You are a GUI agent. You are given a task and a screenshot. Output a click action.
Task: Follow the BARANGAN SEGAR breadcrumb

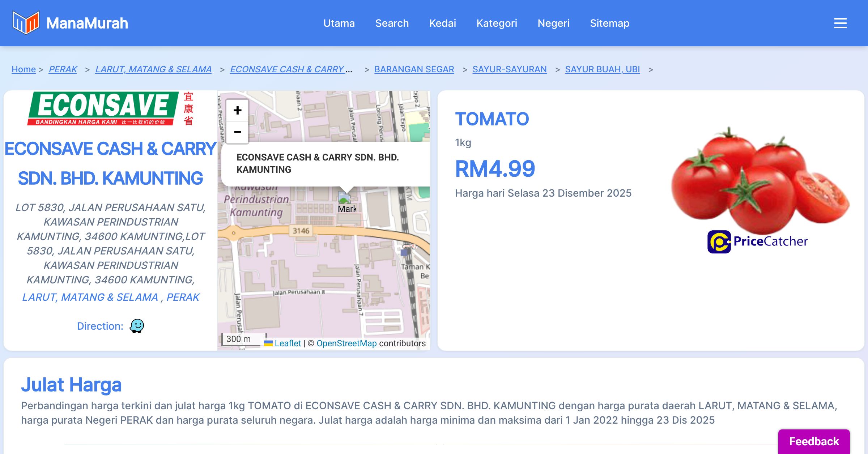(x=414, y=69)
